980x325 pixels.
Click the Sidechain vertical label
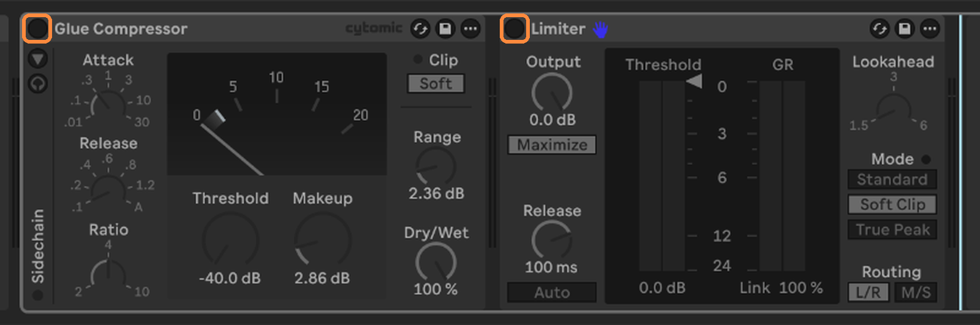pyautogui.click(x=38, y=246)
